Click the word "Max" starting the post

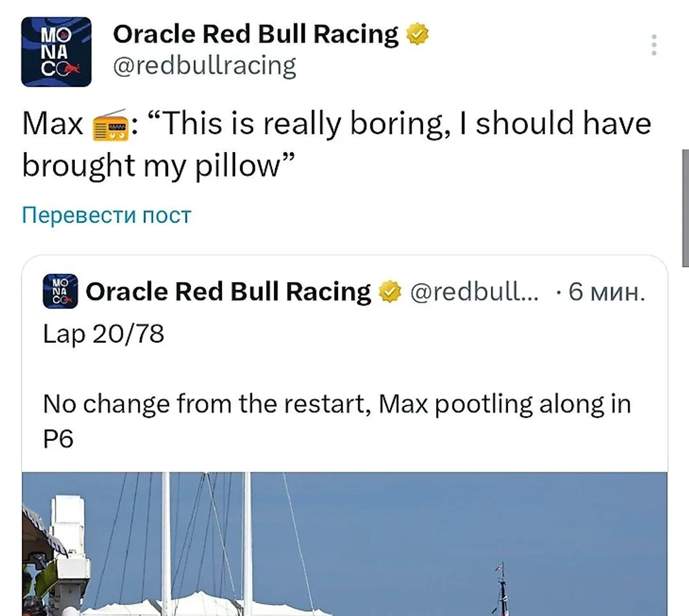coord(52,124)
